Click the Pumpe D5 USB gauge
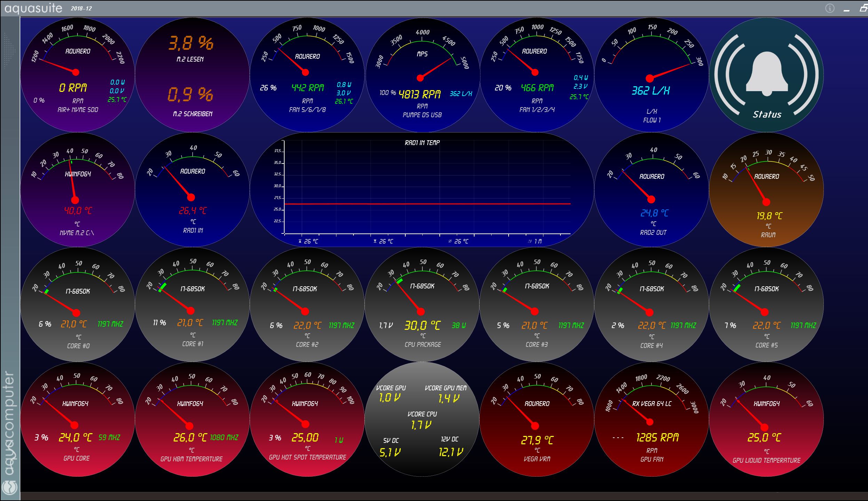Screen dimensions: 868x501 (422, 75)
